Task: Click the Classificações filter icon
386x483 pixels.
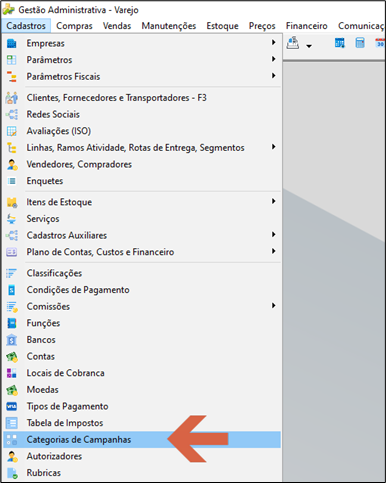Action: click(x=12, y=273)
